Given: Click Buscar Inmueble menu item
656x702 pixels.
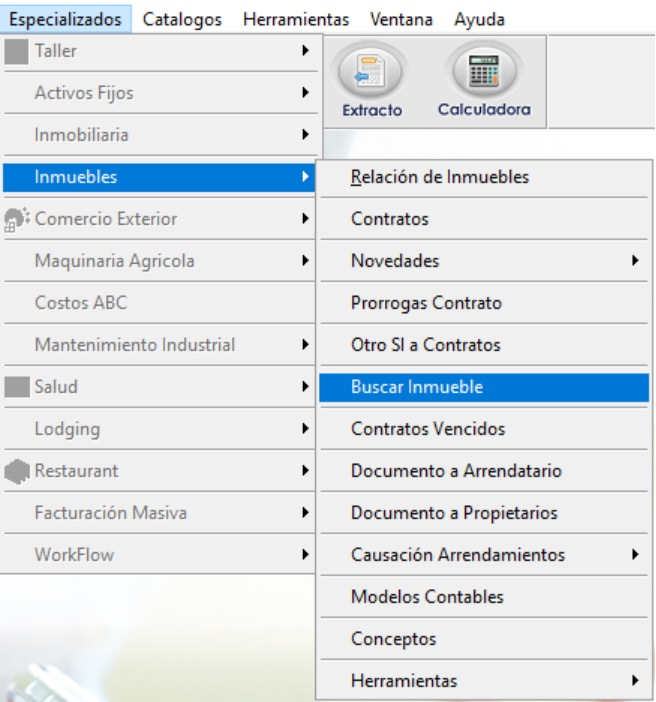Looking at the screenshot, I should pos(484,387).
